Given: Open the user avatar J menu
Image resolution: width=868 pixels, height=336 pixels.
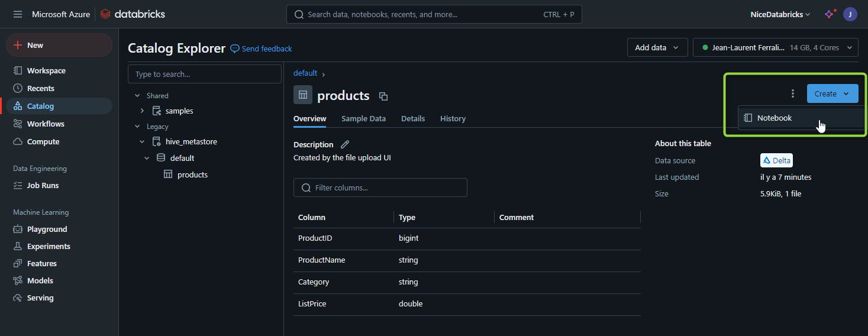Looking at the screenshot, I should [850, 14].
